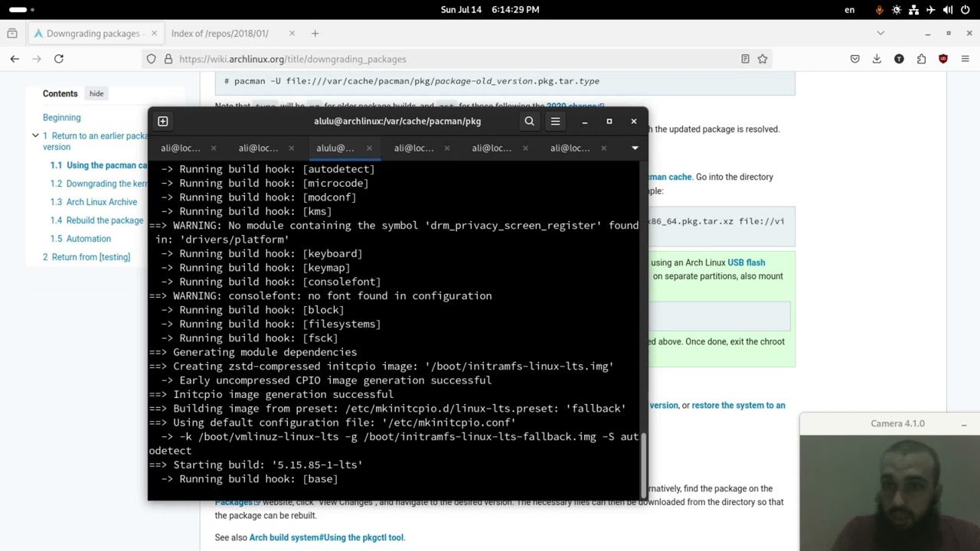Screen dimensions: 980x551
Task: Go to 1.1 Using the pacman cache
Action: tap(99, 165)
